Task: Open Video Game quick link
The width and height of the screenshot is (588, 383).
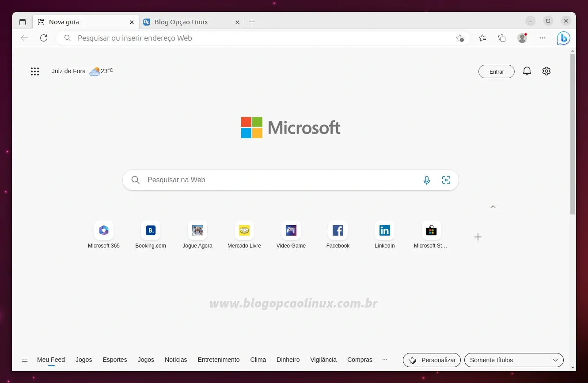Action: (x=291, y=235)
